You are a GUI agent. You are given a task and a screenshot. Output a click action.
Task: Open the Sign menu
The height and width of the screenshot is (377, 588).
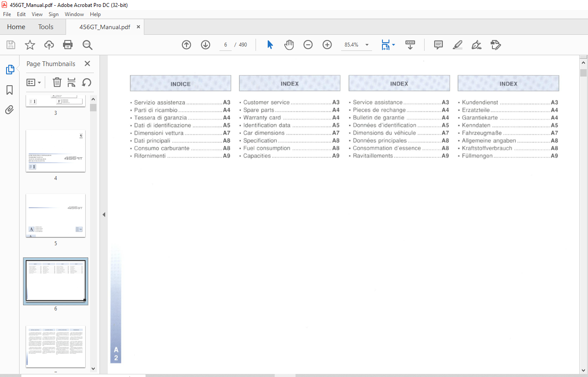(x=53, y=14)
